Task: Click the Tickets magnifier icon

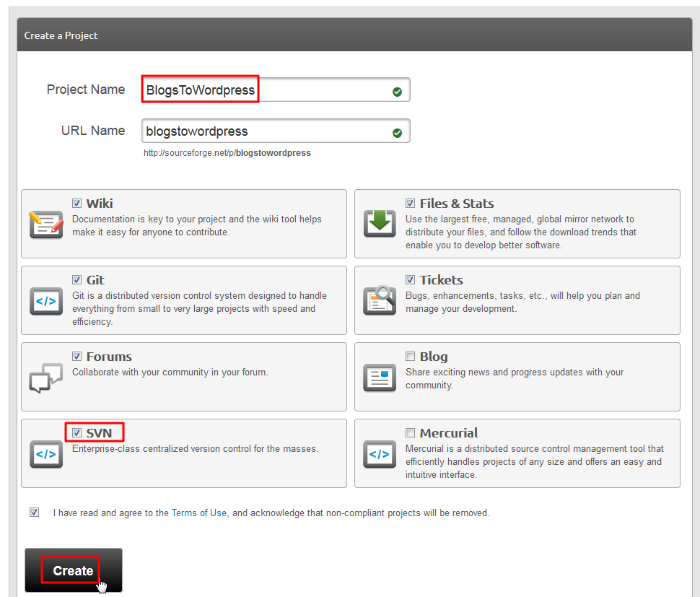Action: [x=380, y=300]
